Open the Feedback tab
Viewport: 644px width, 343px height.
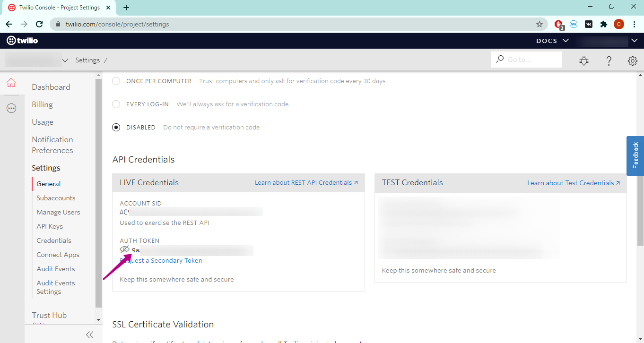(x=635, y=155)
